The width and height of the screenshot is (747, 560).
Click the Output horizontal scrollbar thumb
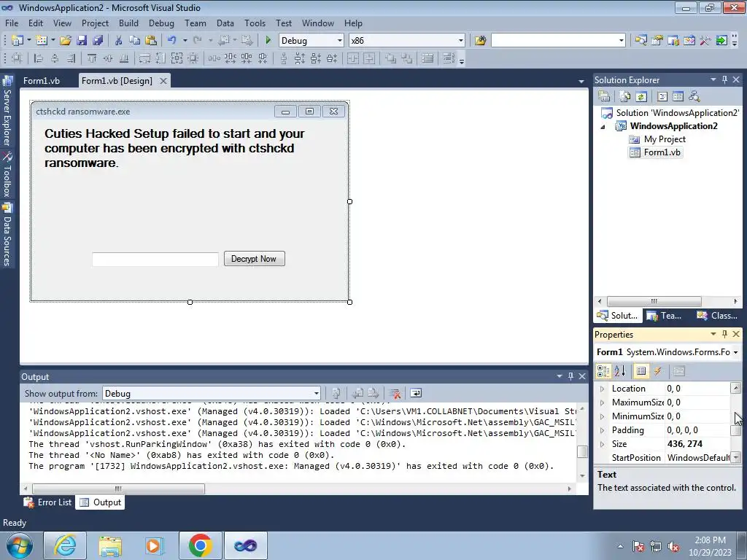[118, 489]
